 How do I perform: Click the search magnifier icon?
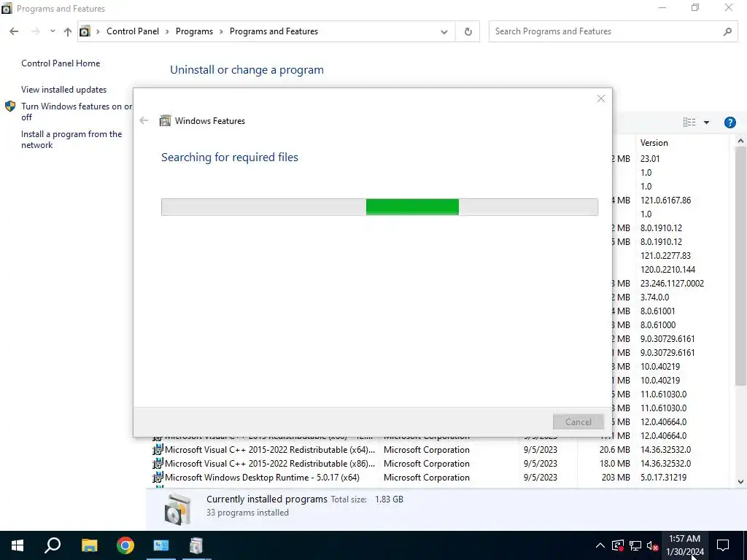click(x=727, y=31)
